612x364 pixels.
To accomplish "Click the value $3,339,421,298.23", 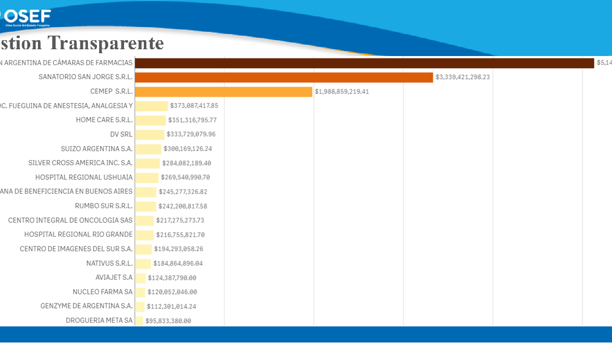I will coord(462,77).
